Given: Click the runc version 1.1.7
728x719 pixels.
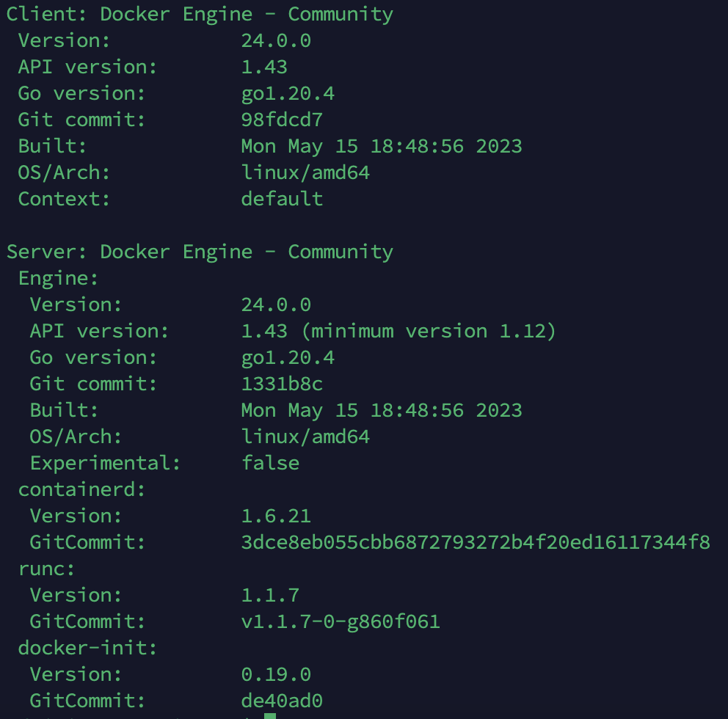Looking at the screenshot, I should point(270,596).
